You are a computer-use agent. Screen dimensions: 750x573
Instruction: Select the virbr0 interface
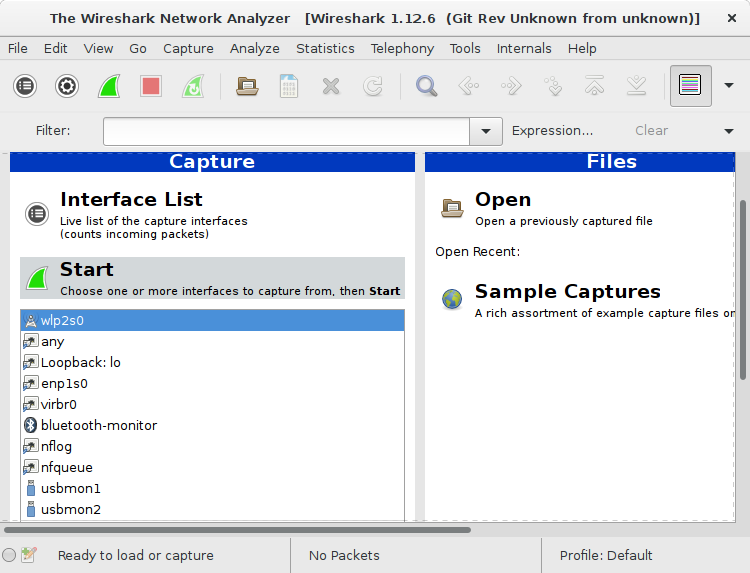[x=212, y=405]
